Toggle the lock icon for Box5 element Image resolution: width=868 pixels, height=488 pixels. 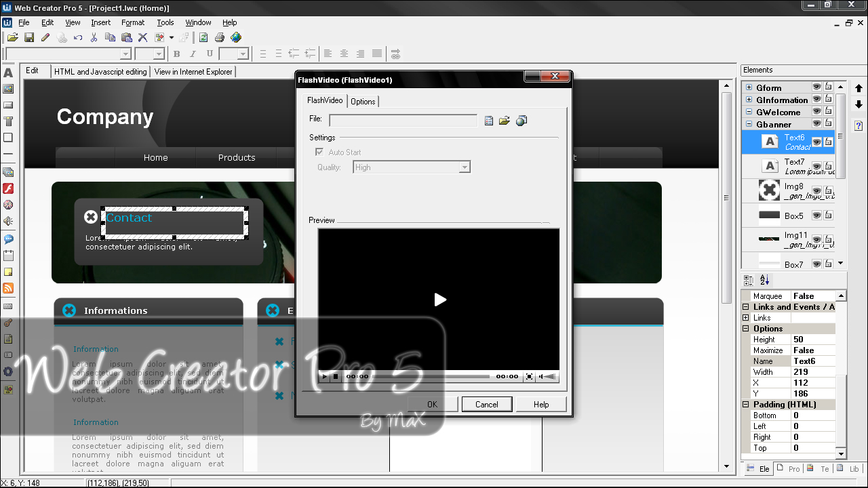[x=829, y=215]
